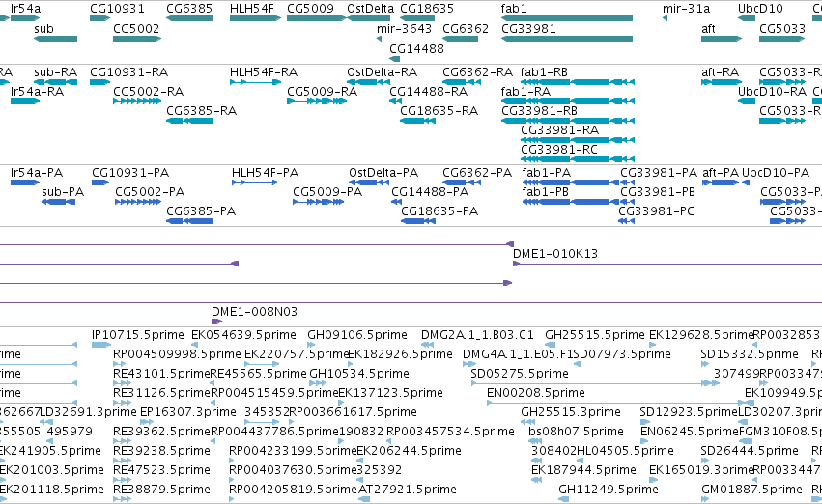This screenshot has width=822, height=504.
Task: Select the CG33981-PA protein label
Action: click(x=659, y=173)
